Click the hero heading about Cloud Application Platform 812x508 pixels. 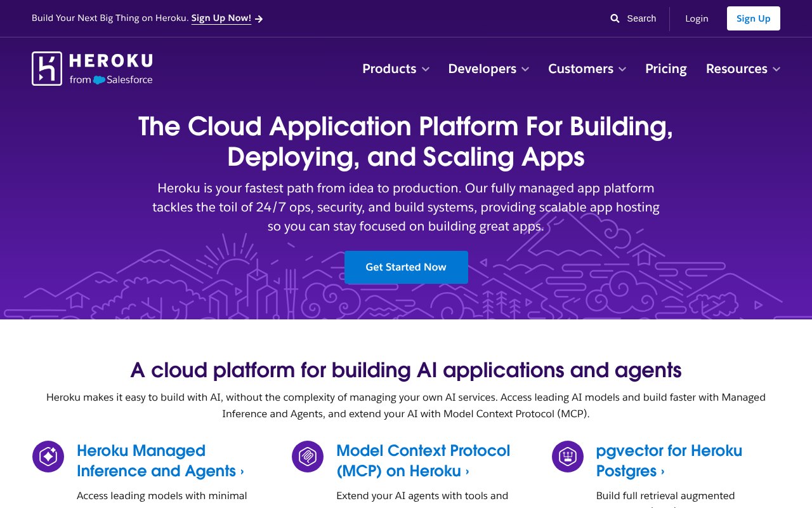(406, 142)
